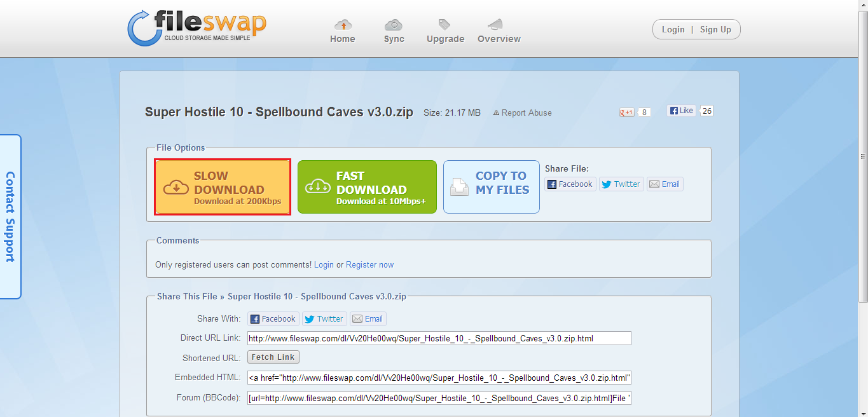
Task: Click the Register now link
Action: click(x=369, y=264)
